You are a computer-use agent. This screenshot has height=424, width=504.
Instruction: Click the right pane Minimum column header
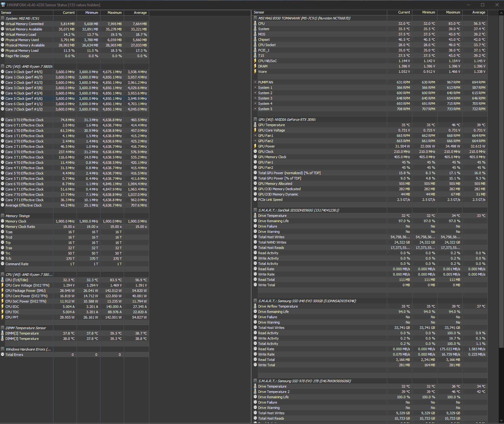[x=425, y=12]
